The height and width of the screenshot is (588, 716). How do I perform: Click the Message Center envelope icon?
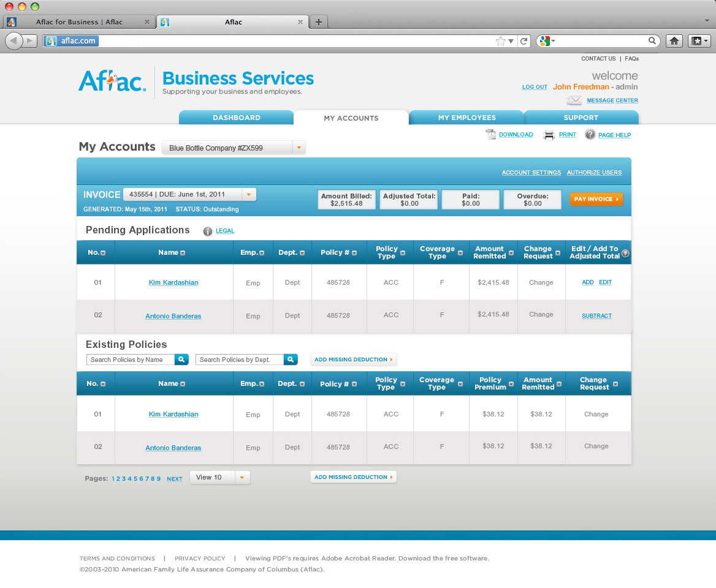574,100
